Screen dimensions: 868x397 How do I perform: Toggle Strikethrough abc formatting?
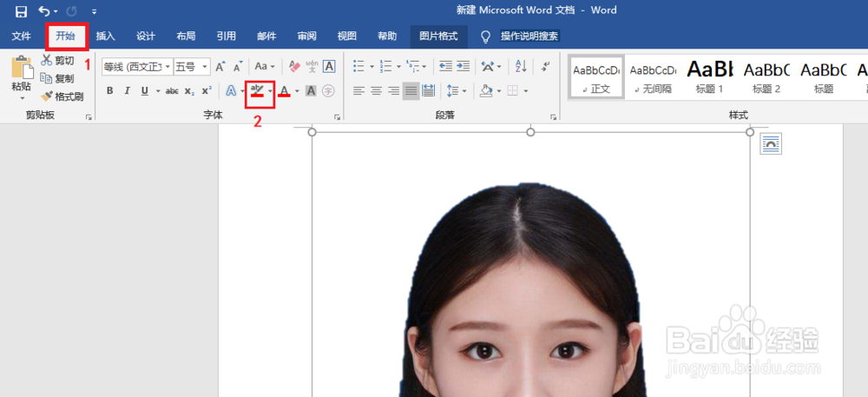click(172, 91)
